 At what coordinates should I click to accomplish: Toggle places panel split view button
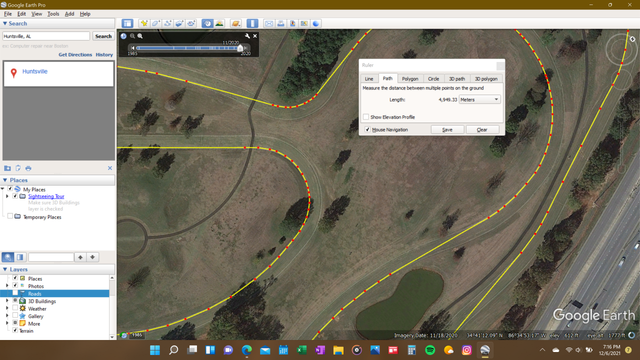click(20, 257)
